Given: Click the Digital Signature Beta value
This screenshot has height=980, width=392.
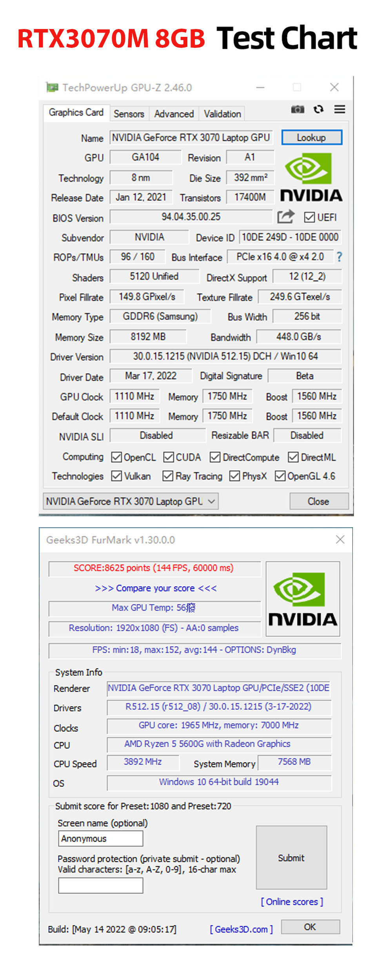Looking at the screenshot, I should coord(305,376).
